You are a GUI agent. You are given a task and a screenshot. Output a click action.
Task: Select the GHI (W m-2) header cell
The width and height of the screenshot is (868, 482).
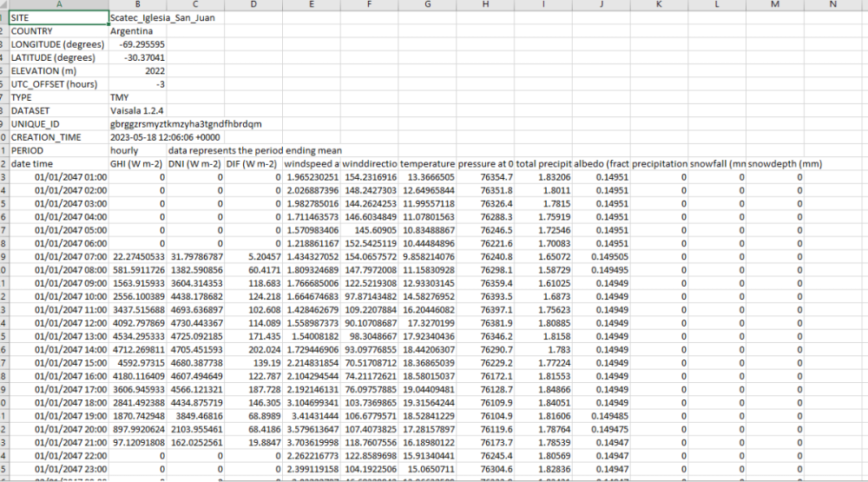click(x=137, y=164)
